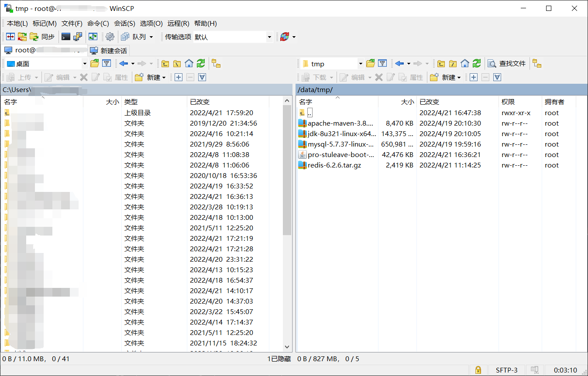Toggle synchronized browsing icon
This screenshot has height=376, width=588.
[x=93, y=37]
